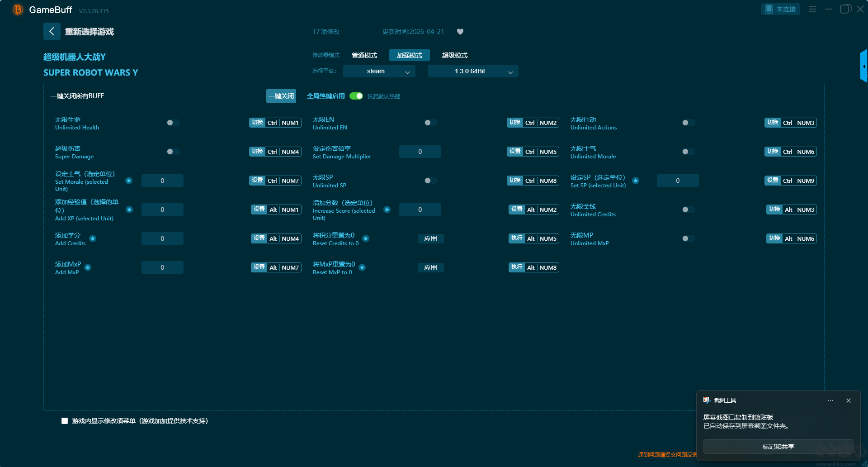This screenshot has height=467, width=868.
Task: Toggle Unlimited MxP
Action: [689, 238]
